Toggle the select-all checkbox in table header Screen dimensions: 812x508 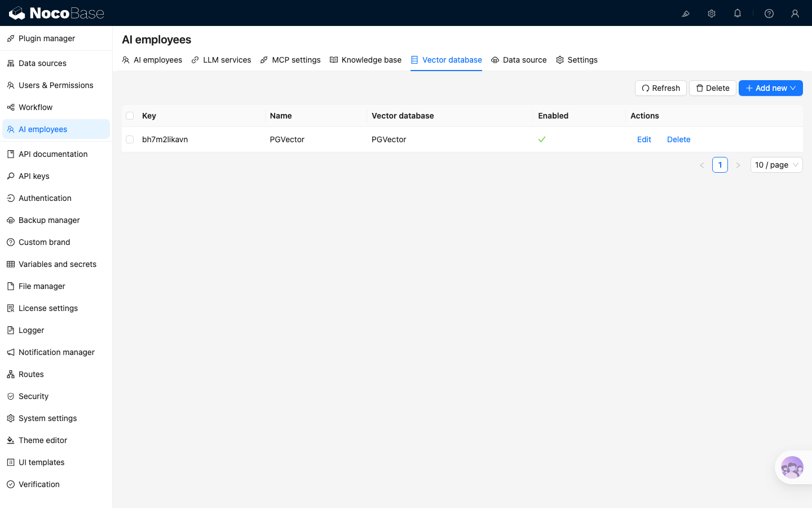(x=130, y=116)
